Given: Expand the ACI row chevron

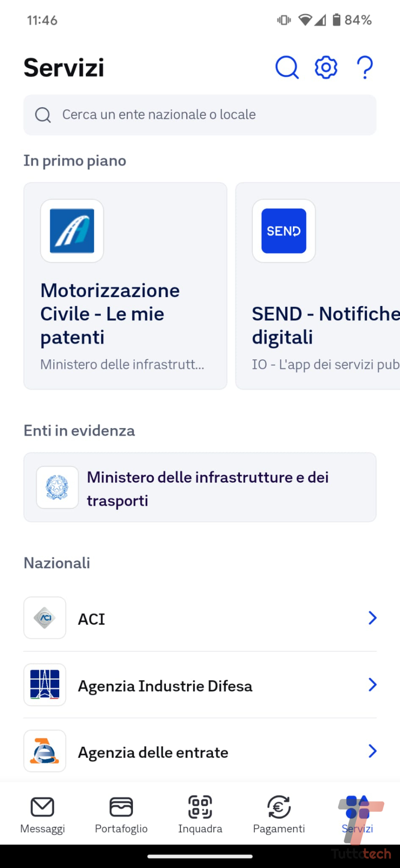Looking at the screenshot, I should (x=372, y=618).
